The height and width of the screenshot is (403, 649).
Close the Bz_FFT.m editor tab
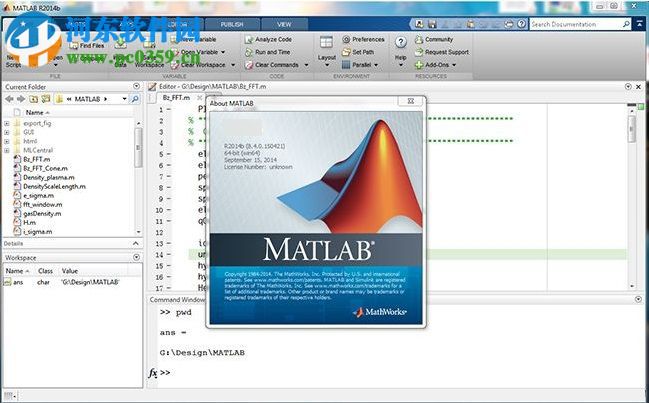pos(200,98)
